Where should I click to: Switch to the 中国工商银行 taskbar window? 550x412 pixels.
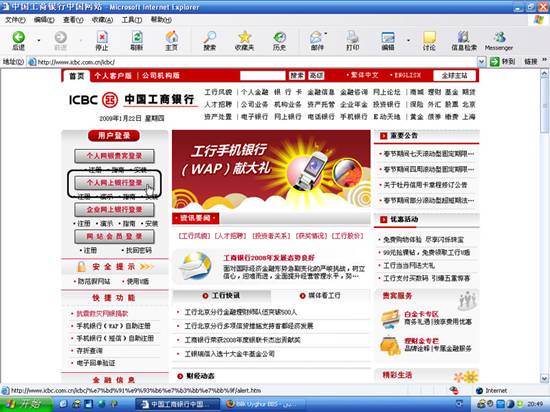point(177,404)
